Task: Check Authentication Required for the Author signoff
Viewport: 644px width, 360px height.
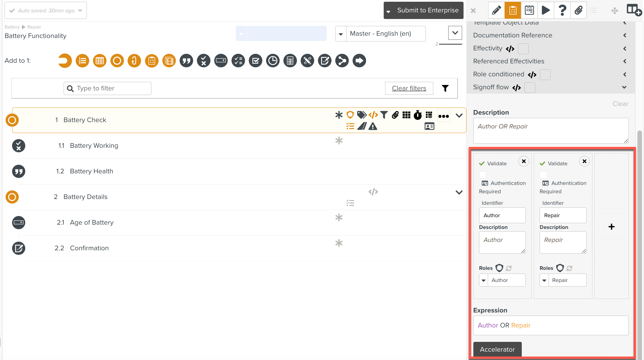Action: 483,175
